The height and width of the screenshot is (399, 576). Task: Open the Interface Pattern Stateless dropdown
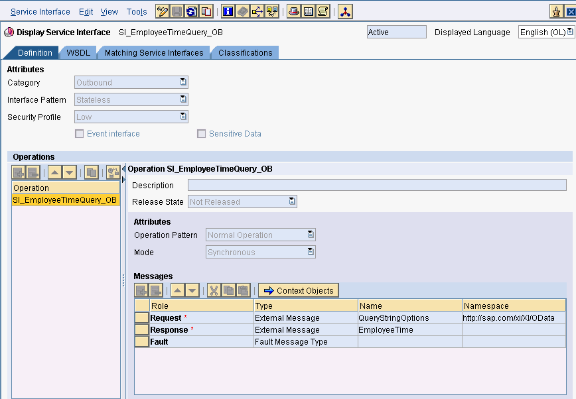[183, 99]
